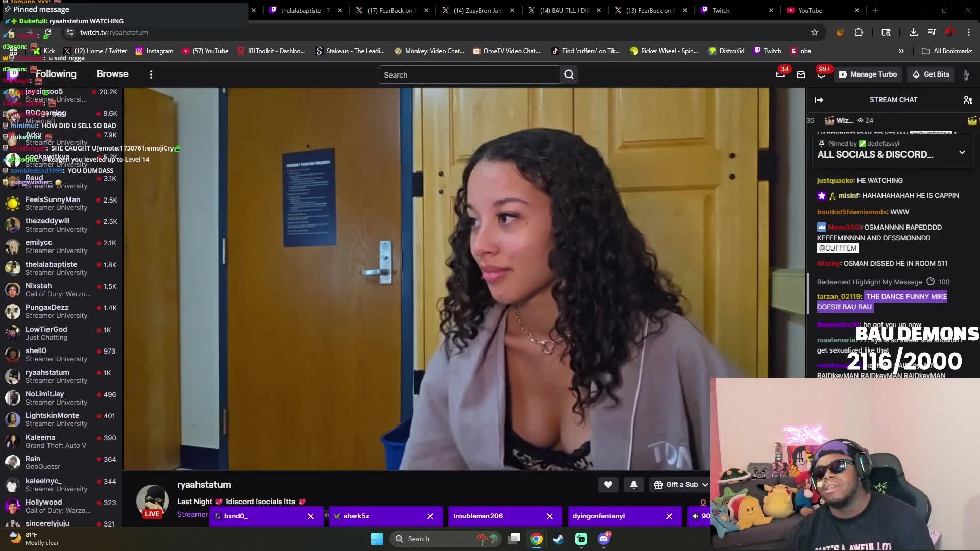
Task: Open Stake.us bookmark
Action: pos(350,51)
